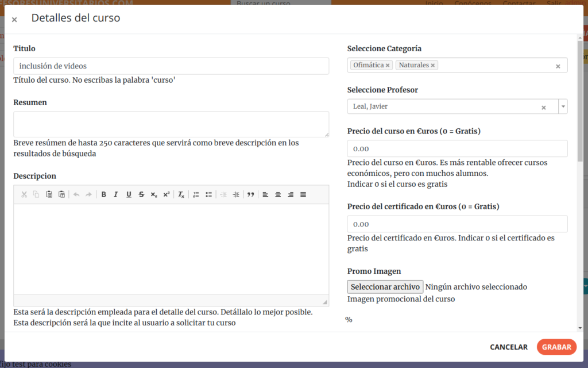Viewport: 588px width, 368px height.
Task: Toggle bold formatting in description editor
Action: tap(104, 194)
